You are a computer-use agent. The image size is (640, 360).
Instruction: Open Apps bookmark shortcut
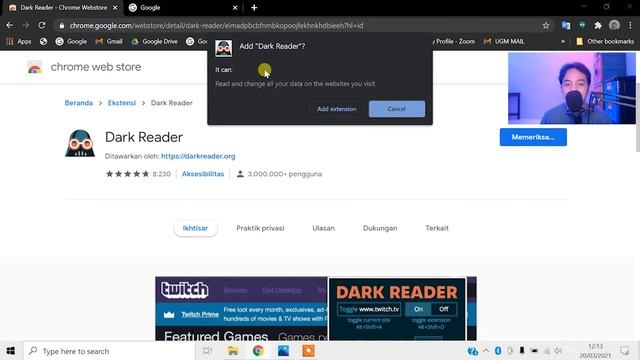coord(19,41)
